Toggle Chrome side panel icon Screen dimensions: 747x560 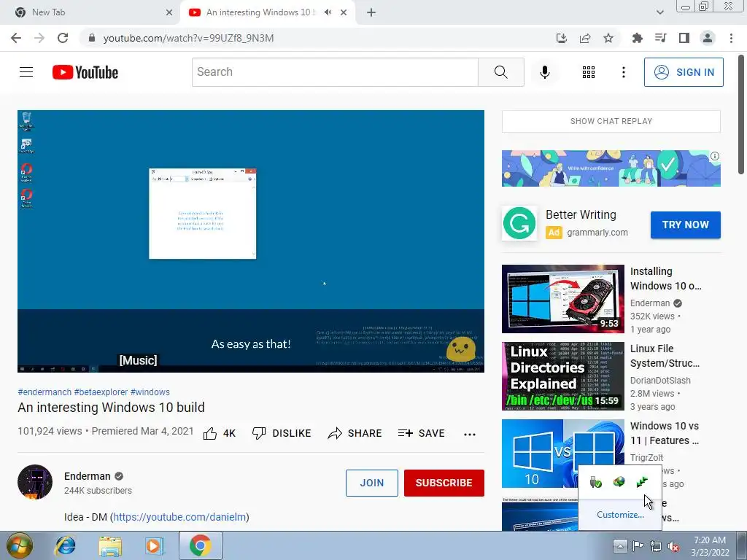(684, 38)
